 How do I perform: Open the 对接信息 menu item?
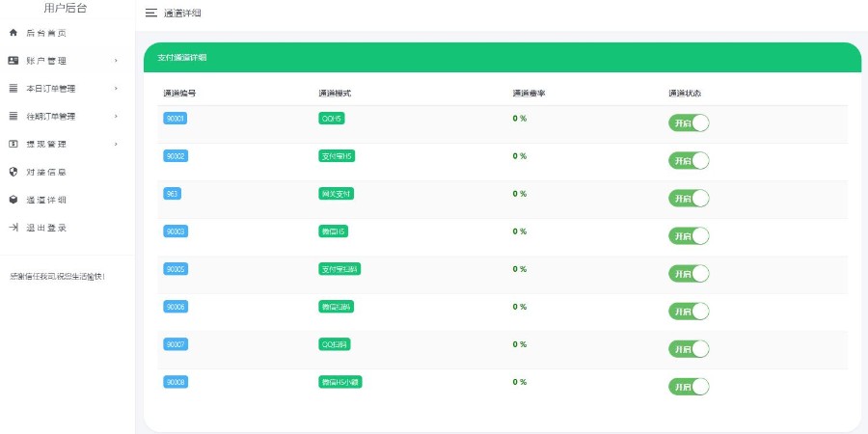46,173
